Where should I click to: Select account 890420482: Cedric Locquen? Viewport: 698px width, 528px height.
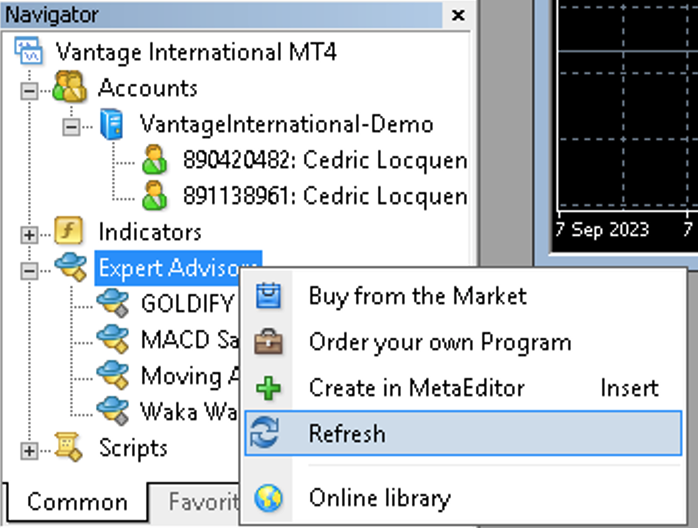pyautogui.click(x=325, y=160)
